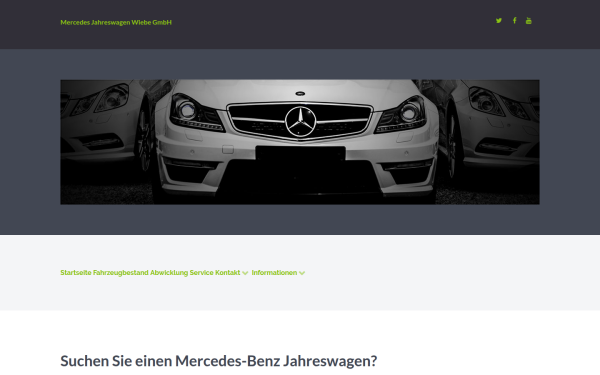Open the Informationen menu item
Viewport: 600px width, 375px height.
pyautogui.click(x=274, y=272)
